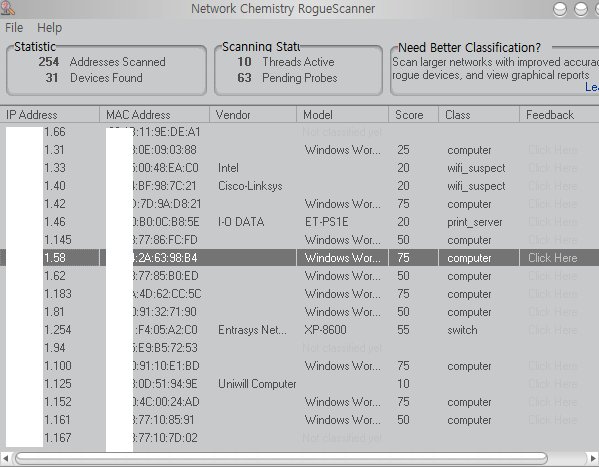Click MAC address ending 00:48:EA:C0

[x=166, y=168]
